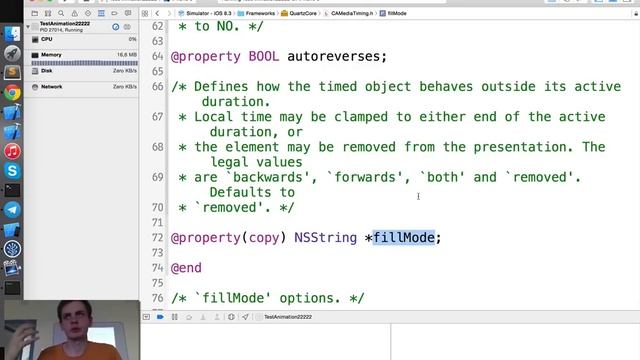Open the Test navigator icon
The image size is (640, 360).
(88, 13)
